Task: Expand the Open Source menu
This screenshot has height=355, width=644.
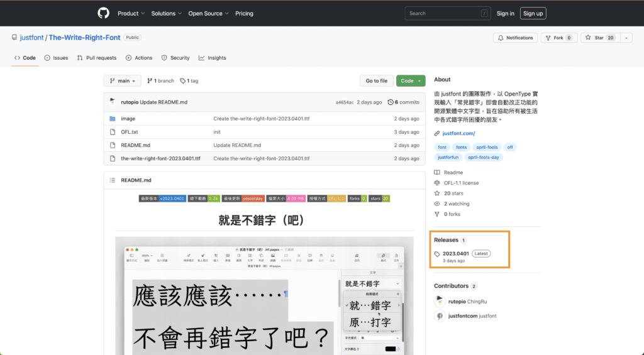Action: pyautogui.click(x=208, y=14)
